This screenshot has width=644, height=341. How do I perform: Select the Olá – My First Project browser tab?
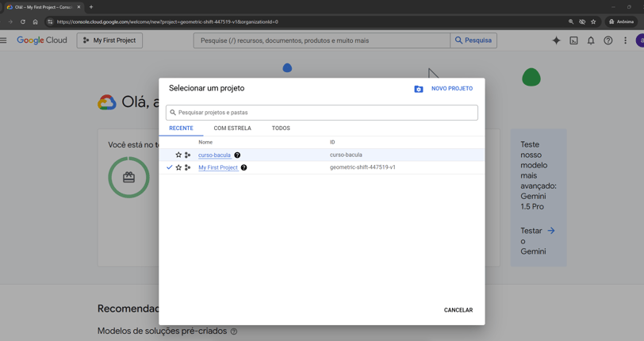pos(43,7)
